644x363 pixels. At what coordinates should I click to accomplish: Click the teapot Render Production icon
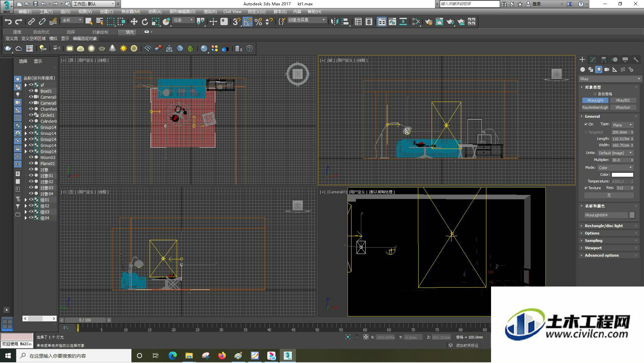point(450,22)
